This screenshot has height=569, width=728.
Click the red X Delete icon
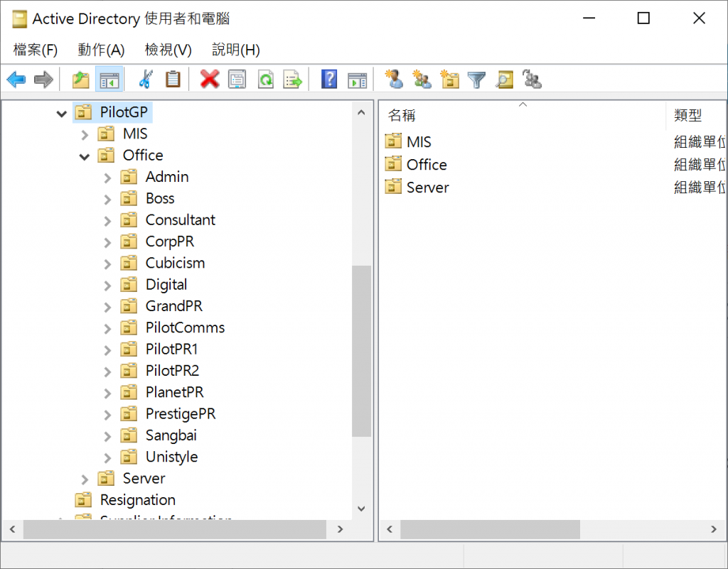coord(210,80)
